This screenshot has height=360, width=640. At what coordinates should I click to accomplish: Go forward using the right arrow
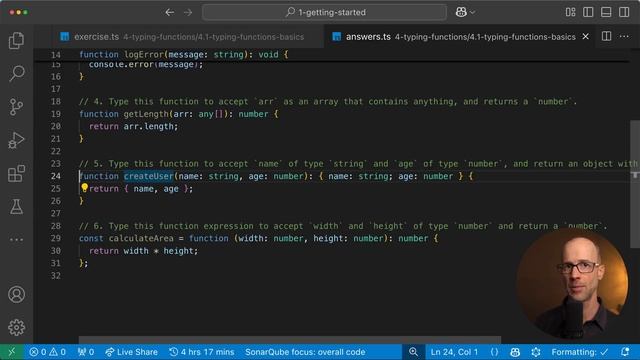pyautogui.click(x=188, y=12)
